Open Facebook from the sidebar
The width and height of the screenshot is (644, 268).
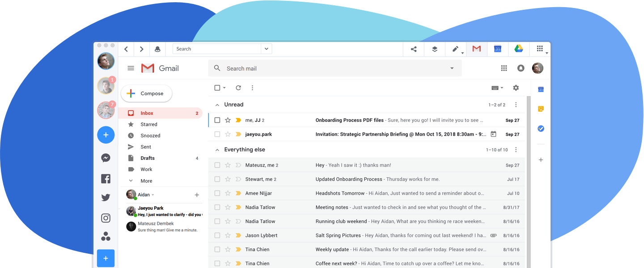point(106,179)
